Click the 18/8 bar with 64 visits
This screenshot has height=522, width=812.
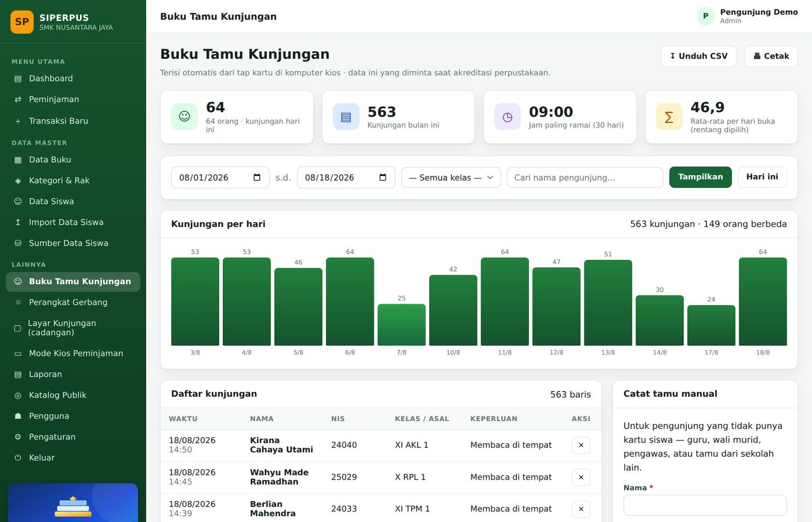763,302
